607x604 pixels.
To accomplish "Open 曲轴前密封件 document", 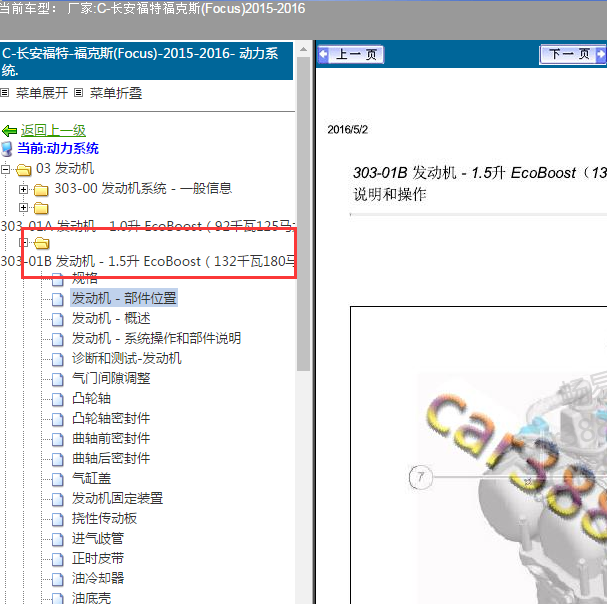I will (x=111, y=438).
